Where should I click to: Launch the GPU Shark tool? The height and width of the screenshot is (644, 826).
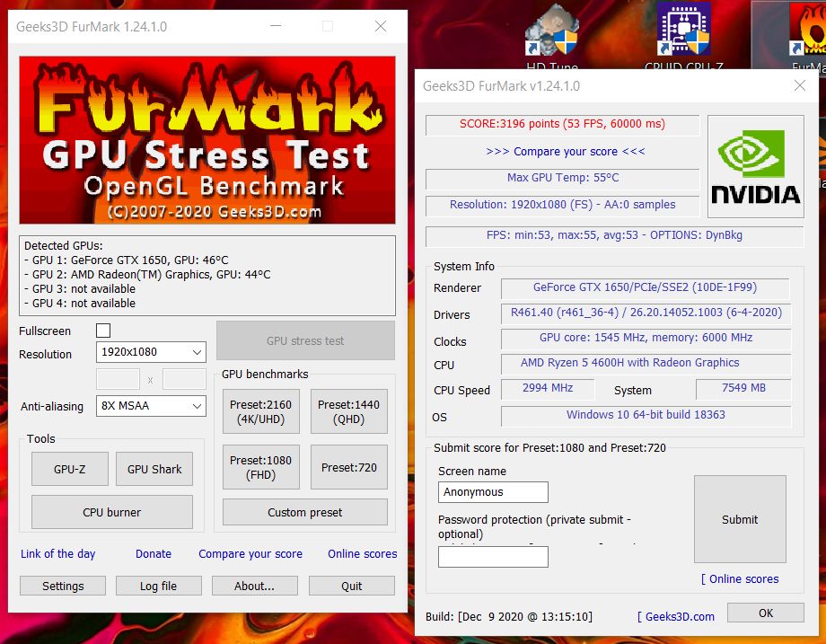click(154, 469)
